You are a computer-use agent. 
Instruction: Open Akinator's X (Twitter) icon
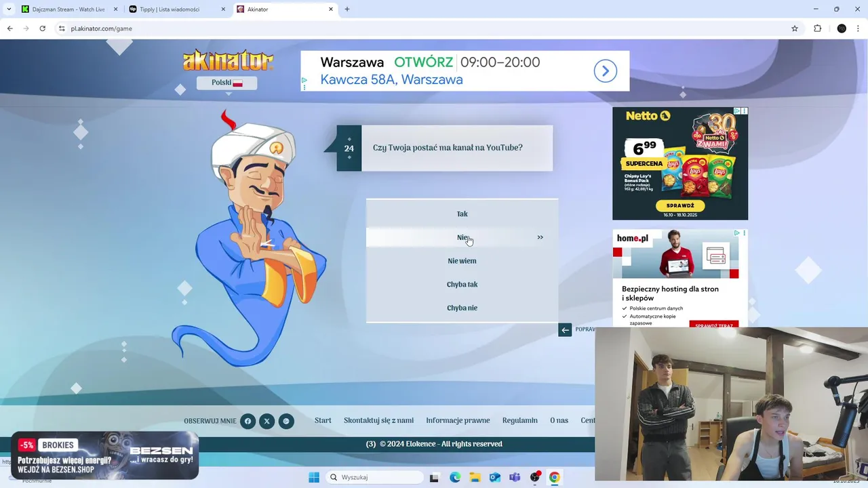pos(267,421)
